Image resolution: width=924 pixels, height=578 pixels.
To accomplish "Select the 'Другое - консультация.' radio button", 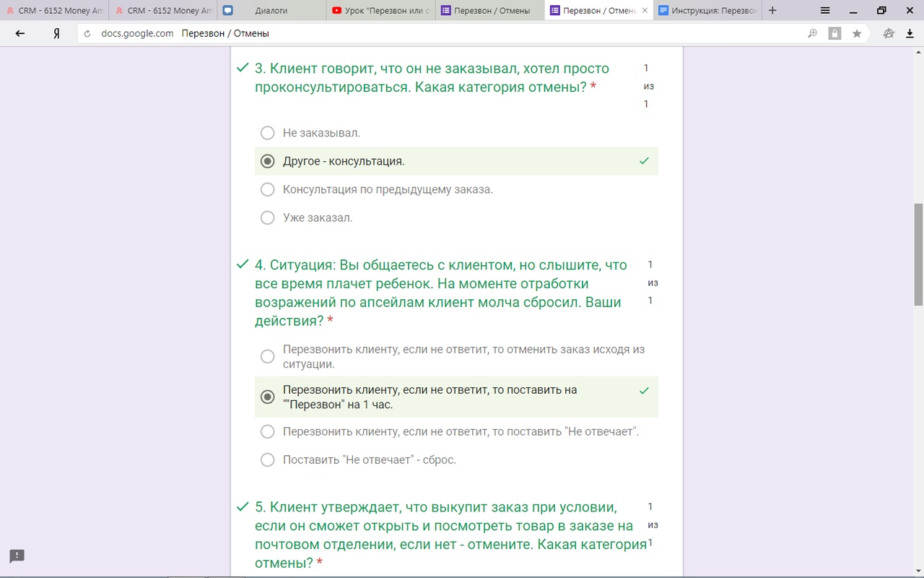I will (268, 161).
